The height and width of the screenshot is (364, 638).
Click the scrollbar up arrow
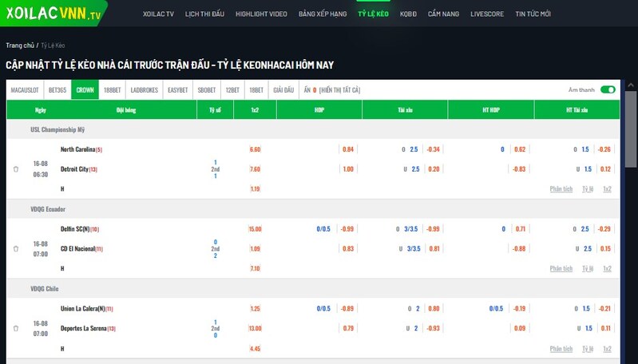click(631, 85)
